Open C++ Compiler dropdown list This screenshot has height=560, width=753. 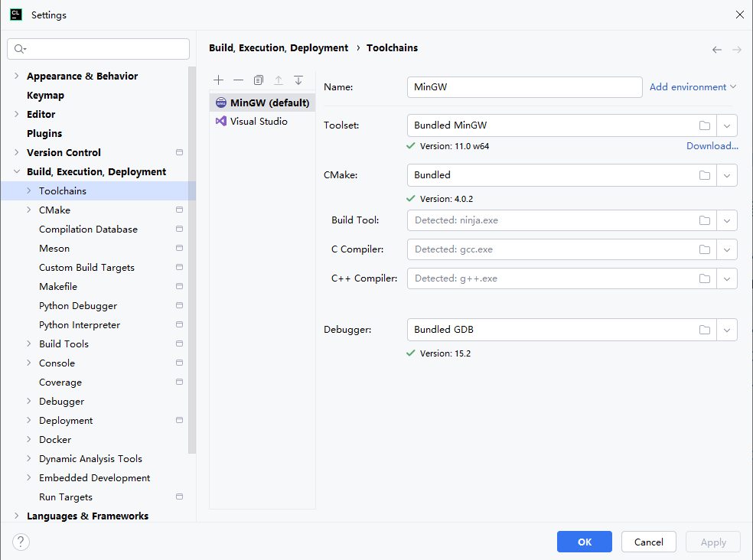[726, 278]
